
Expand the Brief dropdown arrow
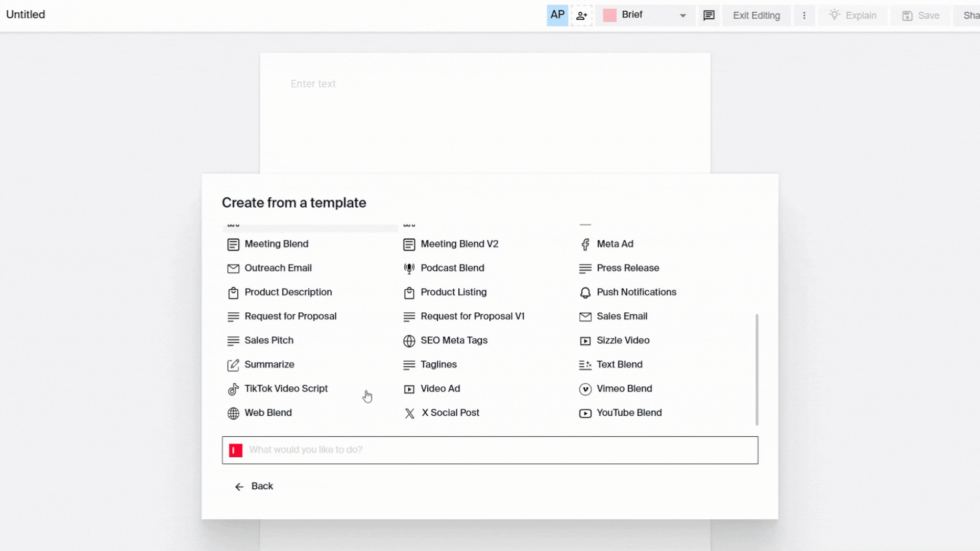tap(682, 15)
